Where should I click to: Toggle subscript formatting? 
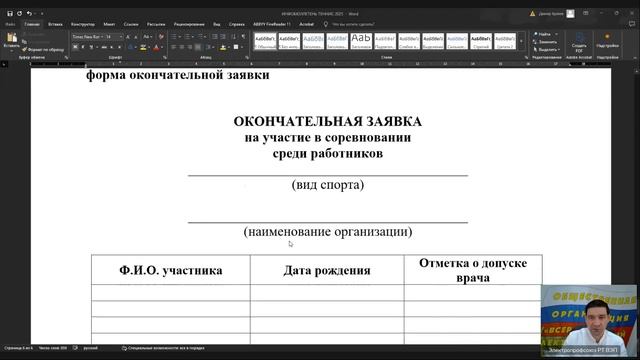(x=112, y=47)
